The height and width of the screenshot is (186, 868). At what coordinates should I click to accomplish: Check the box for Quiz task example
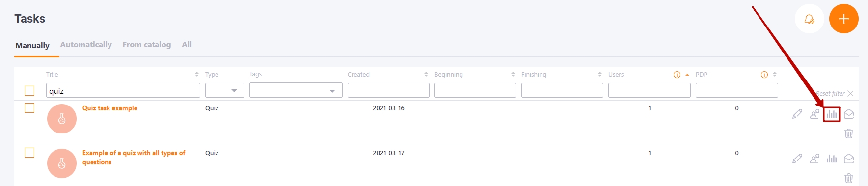click(29, 108)
